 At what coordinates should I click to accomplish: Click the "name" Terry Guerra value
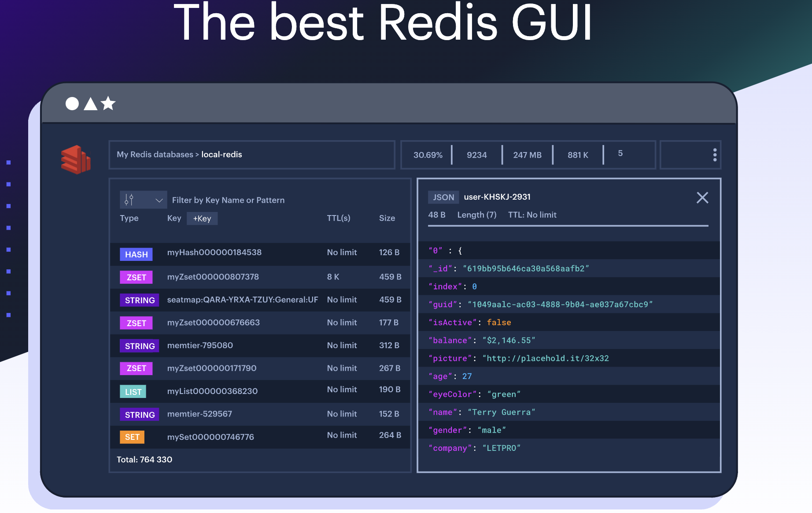501,413
